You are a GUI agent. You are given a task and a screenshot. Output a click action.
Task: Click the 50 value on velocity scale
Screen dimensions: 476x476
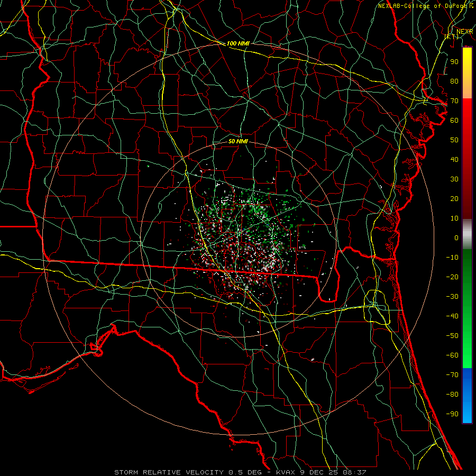click(x=454, y=140)
